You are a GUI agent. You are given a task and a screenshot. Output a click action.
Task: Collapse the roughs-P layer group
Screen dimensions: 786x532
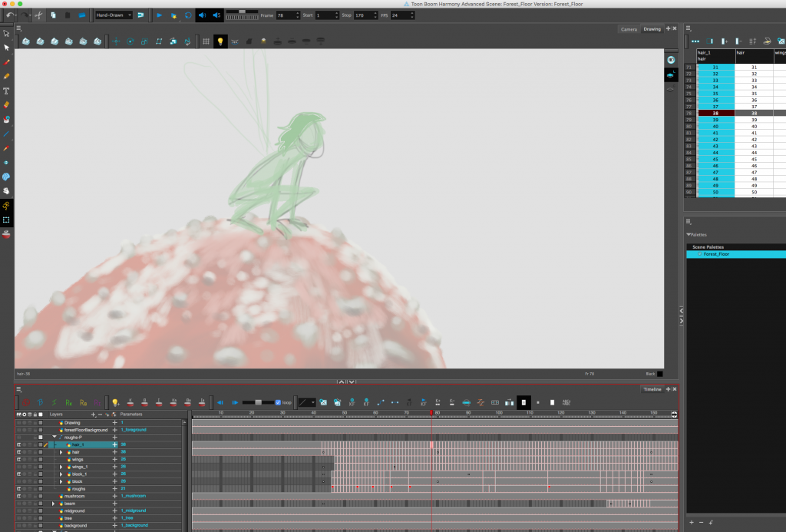tap(54, 438)
